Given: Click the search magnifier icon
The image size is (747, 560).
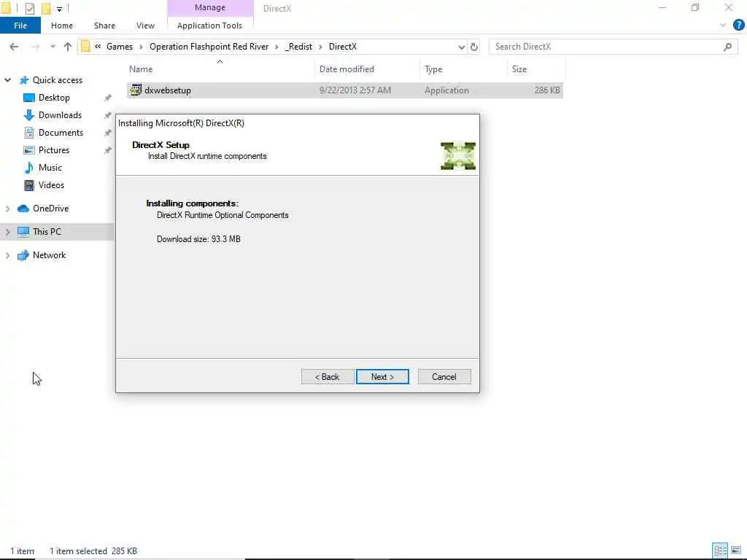Looking at the screenshot, I should (727, 47).
